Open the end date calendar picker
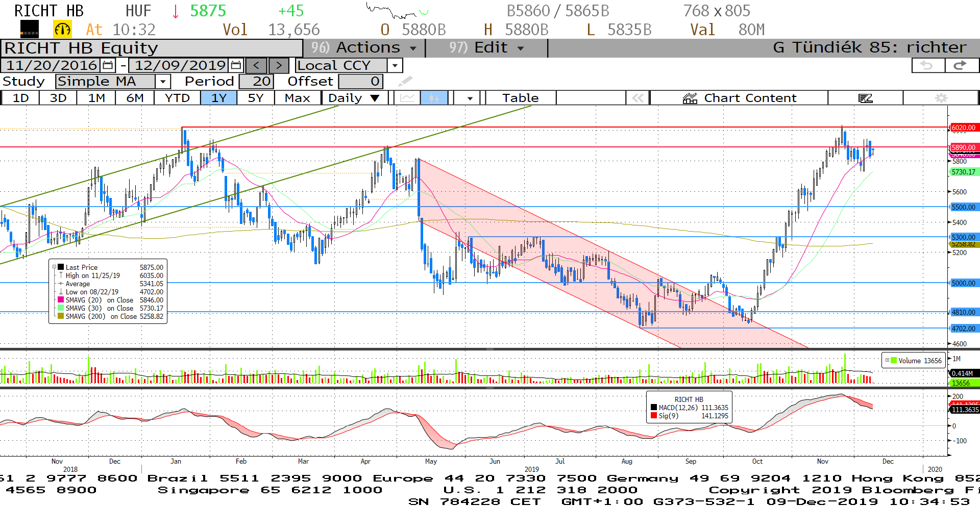The height and width of the screenshot is (530, 980). 236,65
